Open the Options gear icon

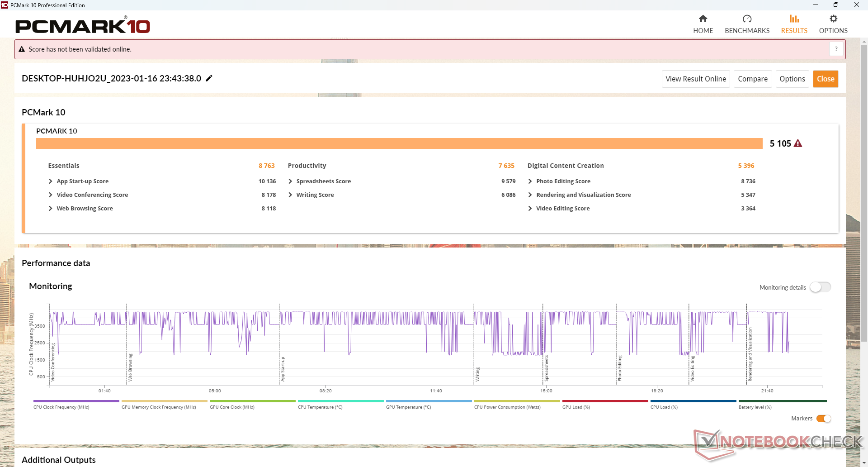tap(833, 19)
